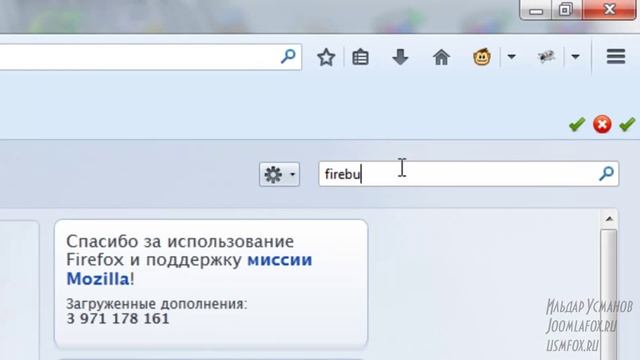This screenshot has width=640, height=360.
Task: Expand the monkey extension dropdown arrow
Action: click(511, 57)
